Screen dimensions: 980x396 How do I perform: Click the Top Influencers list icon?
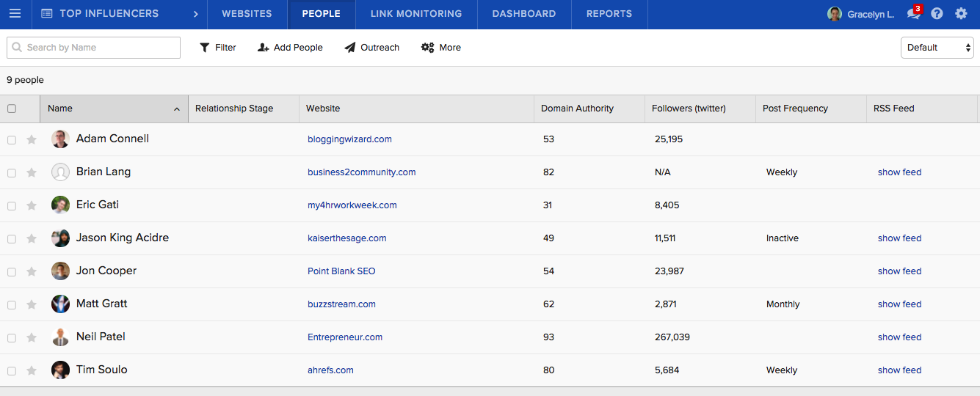(x=46, y=14)
